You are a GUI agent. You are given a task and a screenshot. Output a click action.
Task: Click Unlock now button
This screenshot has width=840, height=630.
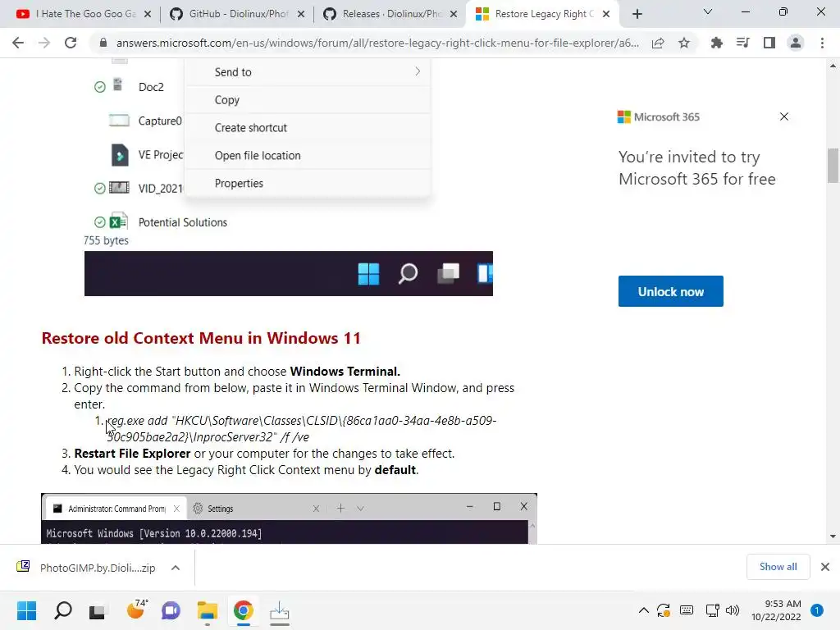click(671, 291)
